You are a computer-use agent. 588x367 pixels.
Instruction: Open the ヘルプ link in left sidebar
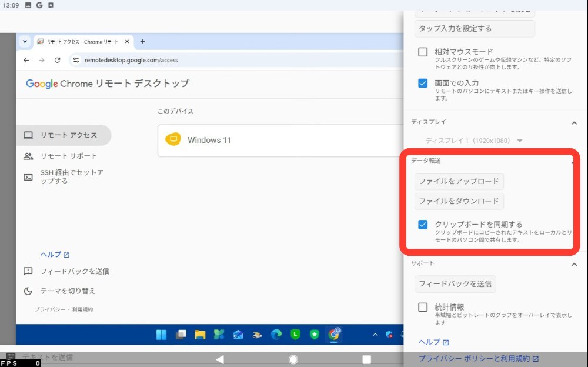(x=55, y=255)
